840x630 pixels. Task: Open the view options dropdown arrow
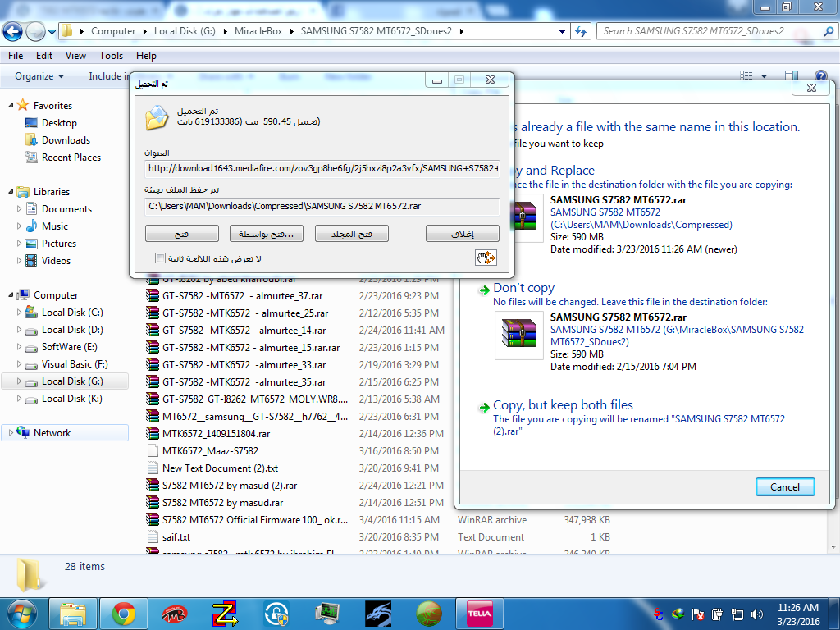(x=764, y=76)
